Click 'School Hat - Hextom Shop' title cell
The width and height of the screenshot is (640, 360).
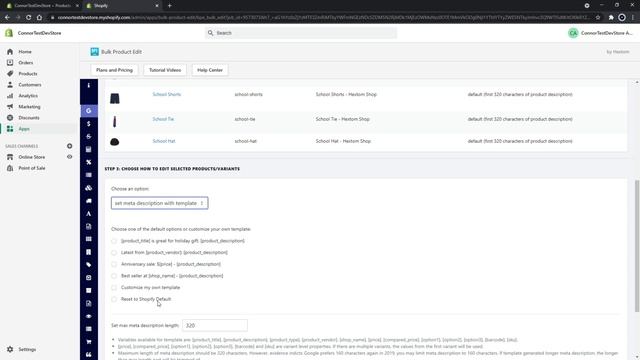[343, 141]
